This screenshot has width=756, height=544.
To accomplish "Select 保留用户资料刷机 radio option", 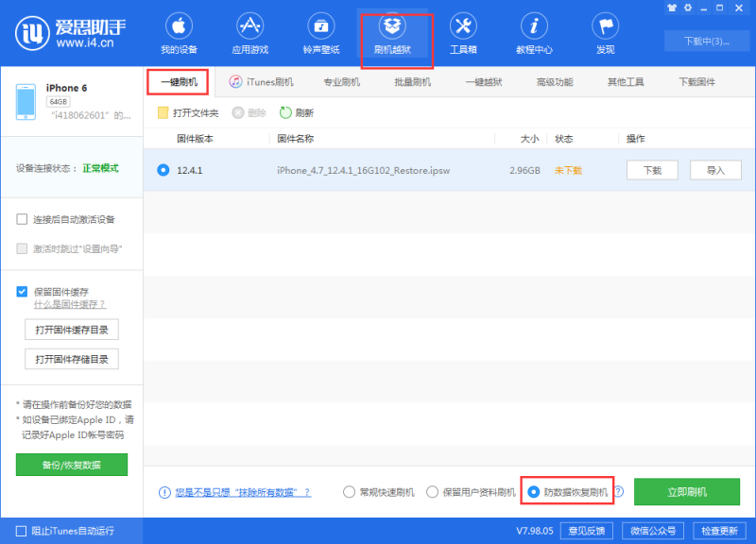I will [x=433, y=492].
